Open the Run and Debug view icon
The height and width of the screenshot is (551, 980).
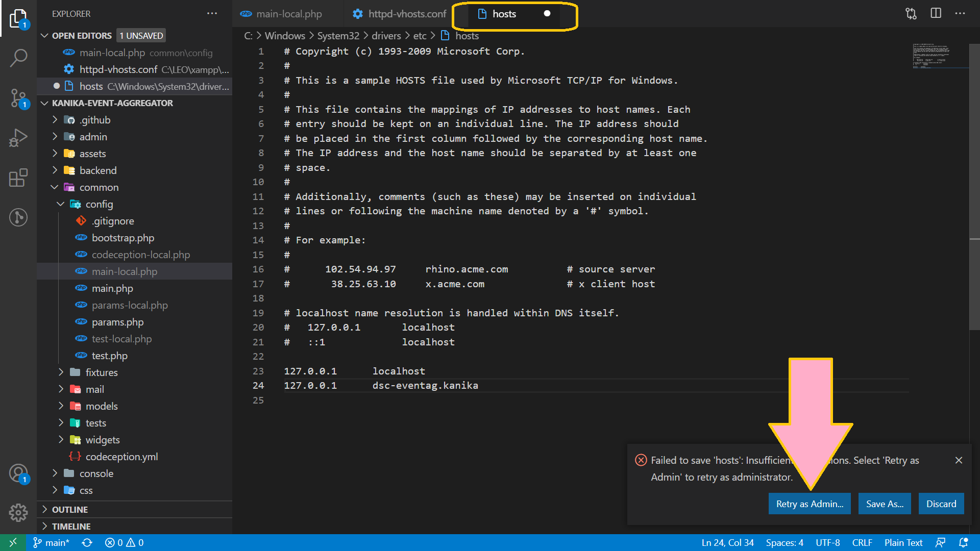coord(18,137)
